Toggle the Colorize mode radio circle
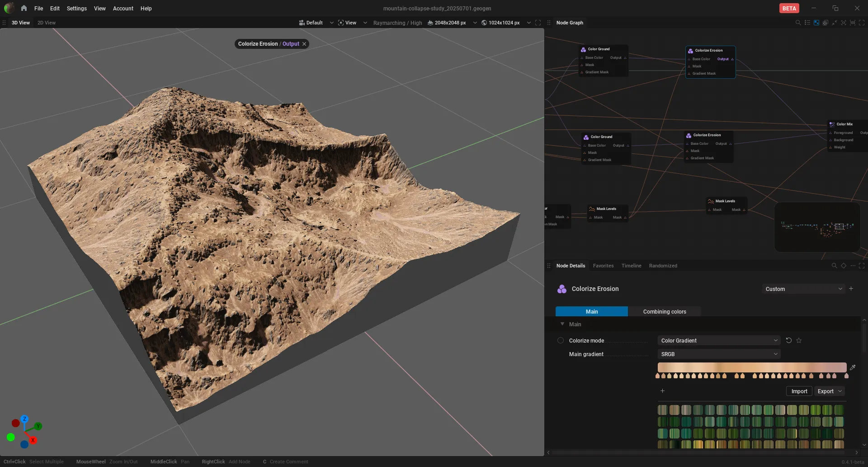This screenshot has height=467, width=868. [x=561, y=340]
